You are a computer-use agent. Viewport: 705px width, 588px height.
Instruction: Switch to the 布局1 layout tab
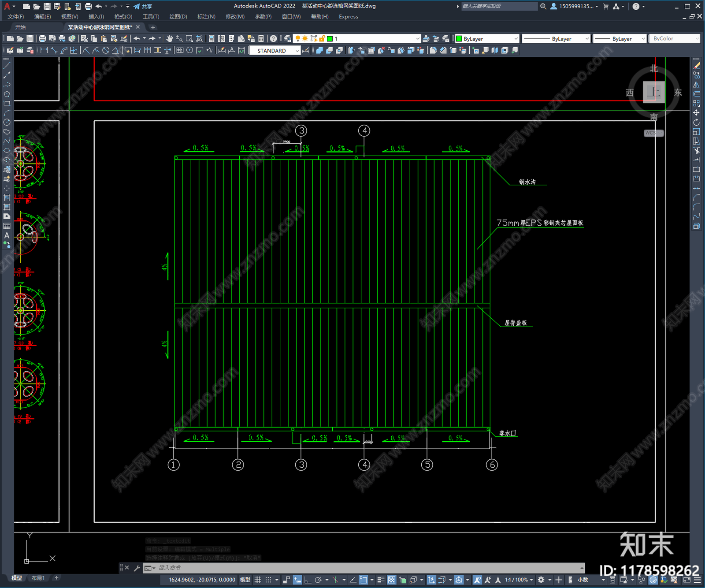point(38,578)
